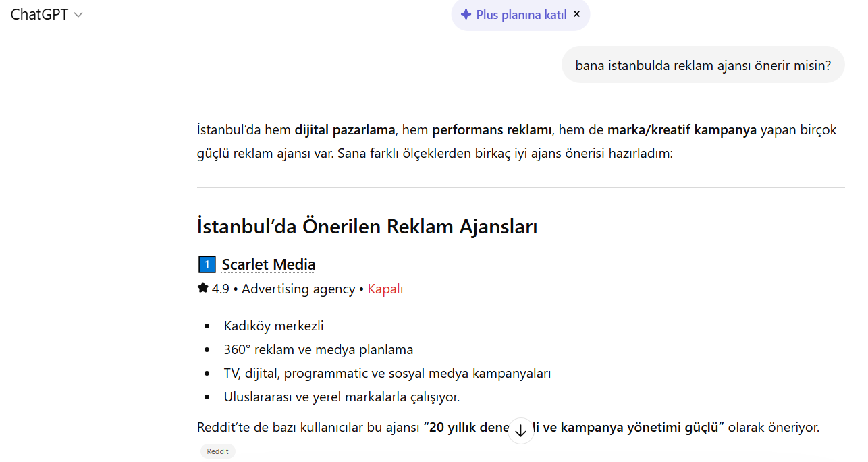
Task: Open the ChatGPT model selector dropdown
Action: [47, 15]
